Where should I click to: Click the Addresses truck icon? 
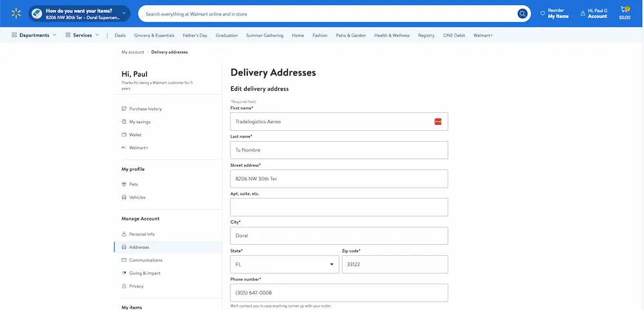(x=124, y=247)
